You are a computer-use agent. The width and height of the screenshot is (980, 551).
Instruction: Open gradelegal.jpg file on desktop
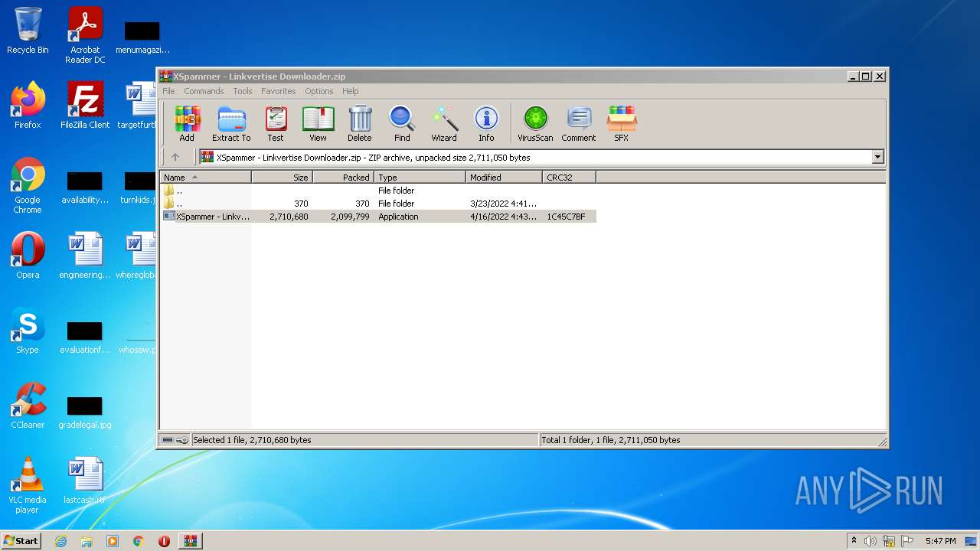pyautogui.click(x=85, y=412)
